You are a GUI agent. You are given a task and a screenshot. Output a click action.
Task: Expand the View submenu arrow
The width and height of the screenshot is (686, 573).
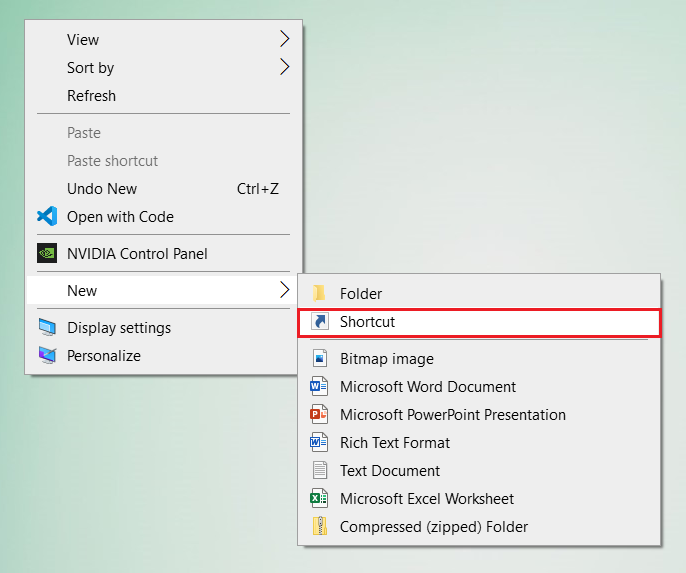(284, 39)
